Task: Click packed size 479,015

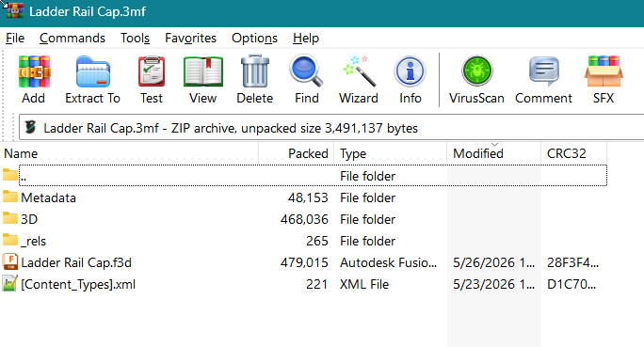Action: pos(304,262)
